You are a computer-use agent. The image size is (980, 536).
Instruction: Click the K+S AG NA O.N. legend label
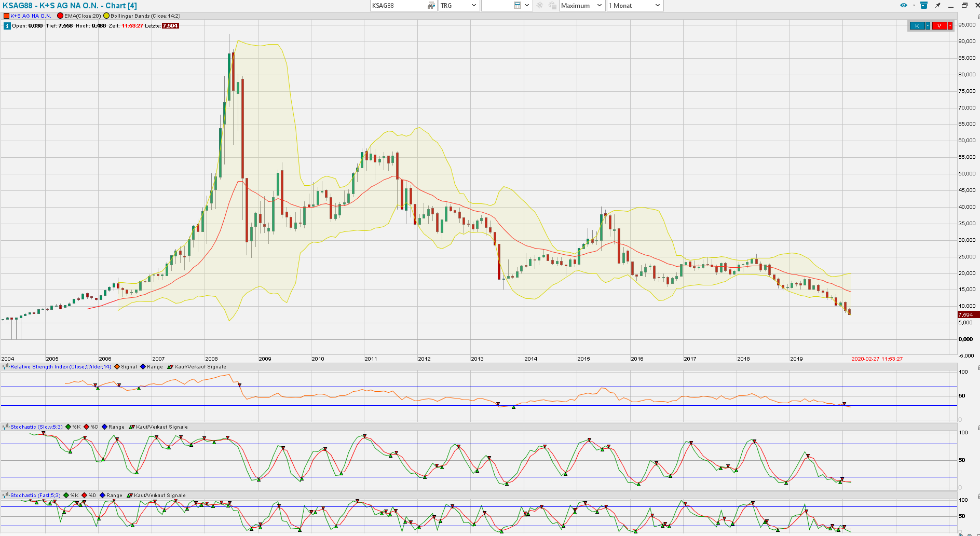pyautogui.click(x=31, y=16)
